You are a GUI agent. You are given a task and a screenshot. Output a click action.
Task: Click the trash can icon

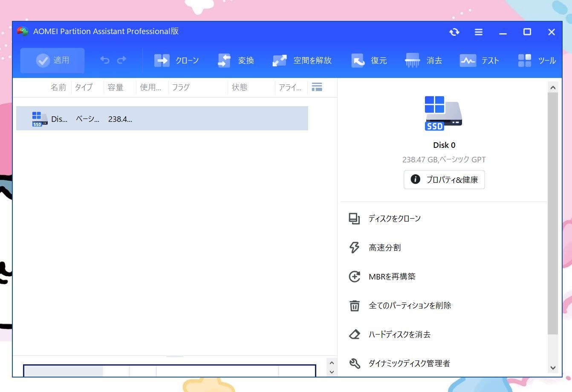pos(354,306)
